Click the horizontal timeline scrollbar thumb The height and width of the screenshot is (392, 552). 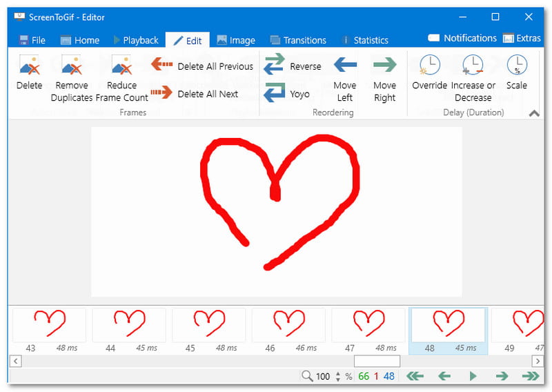[x=377, y=361]
